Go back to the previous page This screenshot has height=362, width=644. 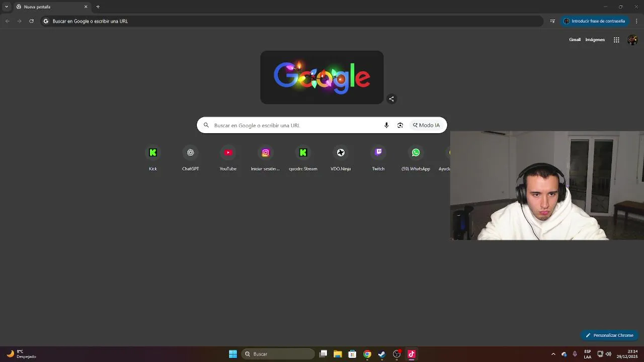pyautogui.click(x=7, y=21)
